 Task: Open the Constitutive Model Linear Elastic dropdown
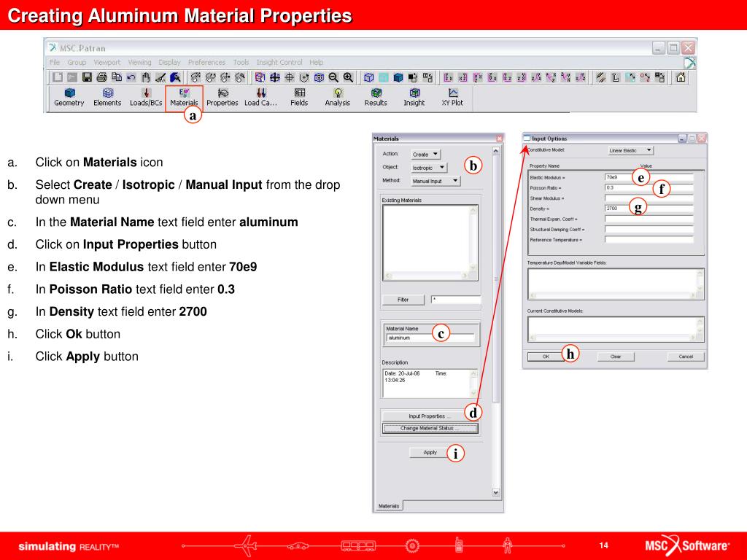[x=631, y=150]
